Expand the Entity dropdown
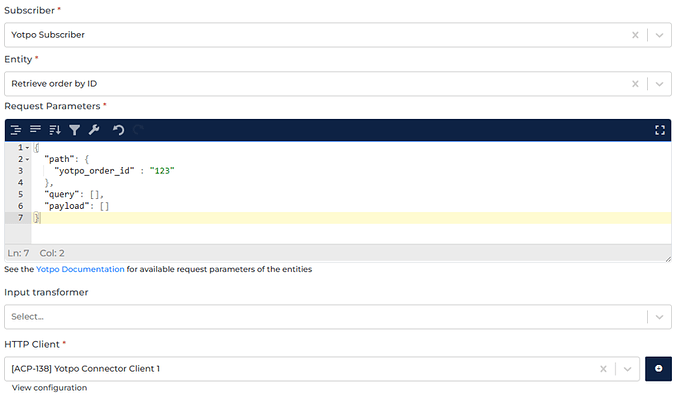The height and width of the screenshot is (398, 690). pyautogui.click(x=659, y=84)
